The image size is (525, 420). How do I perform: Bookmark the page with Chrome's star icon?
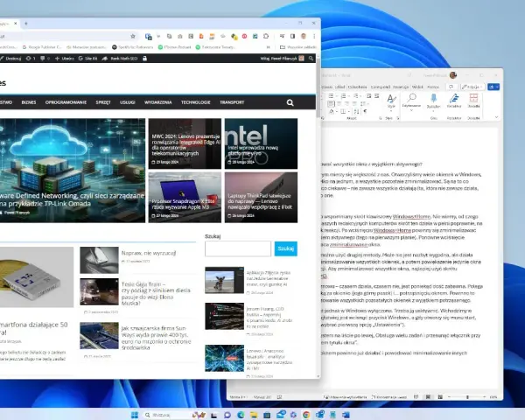point(133,36)
